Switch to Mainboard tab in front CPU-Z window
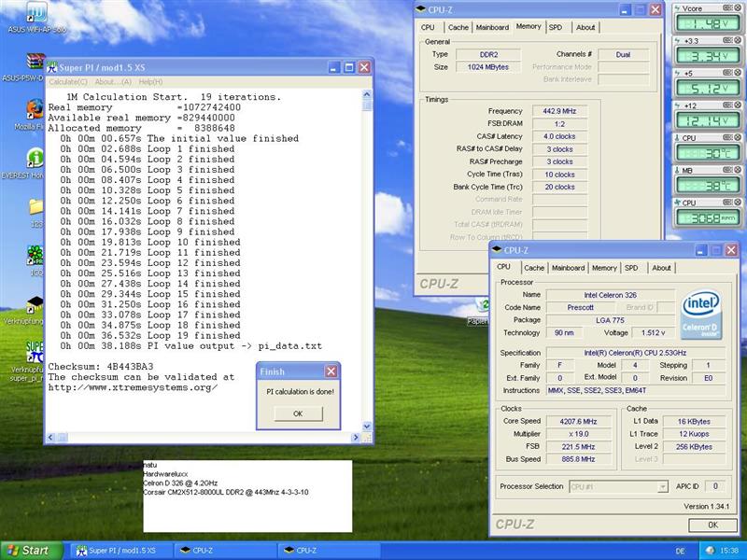Image resolution: width=747 pixels, height=560 pixels. click(568, 268)
